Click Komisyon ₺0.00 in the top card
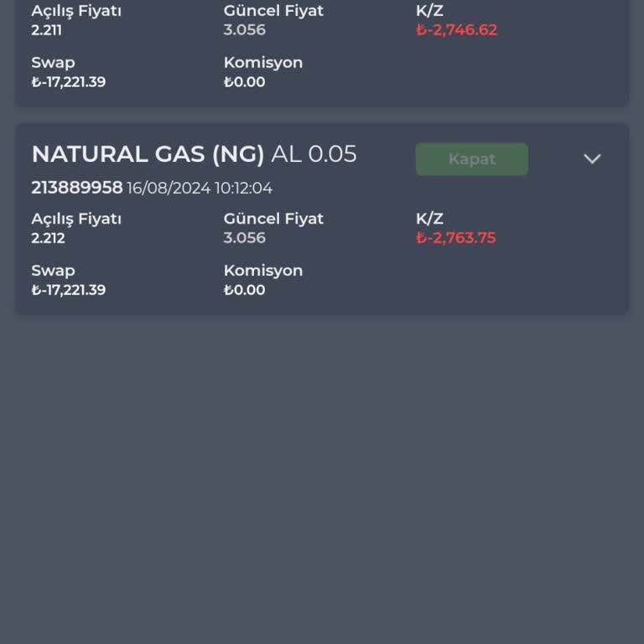 (x=245, y=82)
